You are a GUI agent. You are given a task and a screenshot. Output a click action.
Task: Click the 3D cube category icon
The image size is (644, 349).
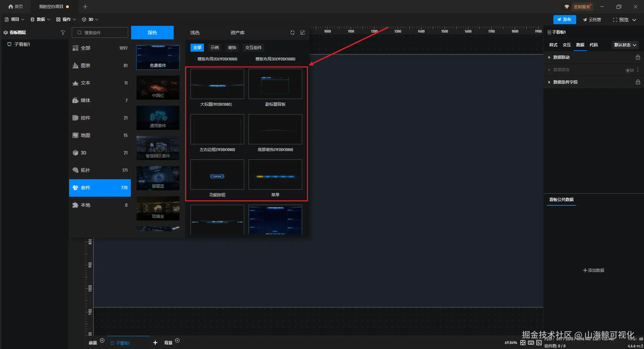click(75, 153)
